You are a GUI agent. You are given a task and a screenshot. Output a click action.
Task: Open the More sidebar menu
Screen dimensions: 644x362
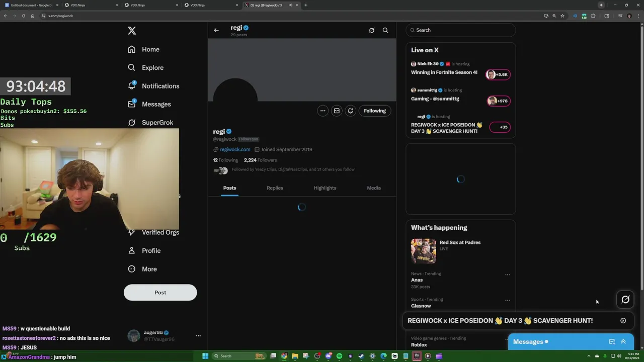pyautogui.click(x=142, y=269)
